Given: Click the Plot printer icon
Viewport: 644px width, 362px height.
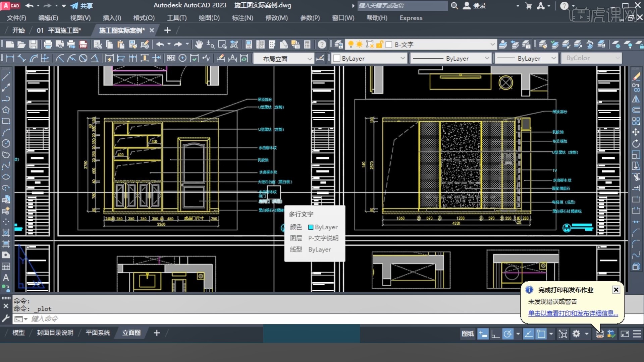Looking at the screenshot, I should 48,44.
